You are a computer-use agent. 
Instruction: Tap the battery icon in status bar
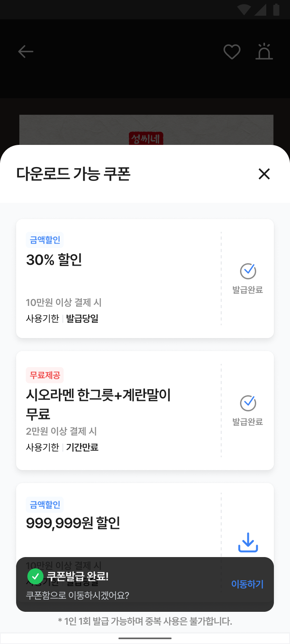point(276,10)
